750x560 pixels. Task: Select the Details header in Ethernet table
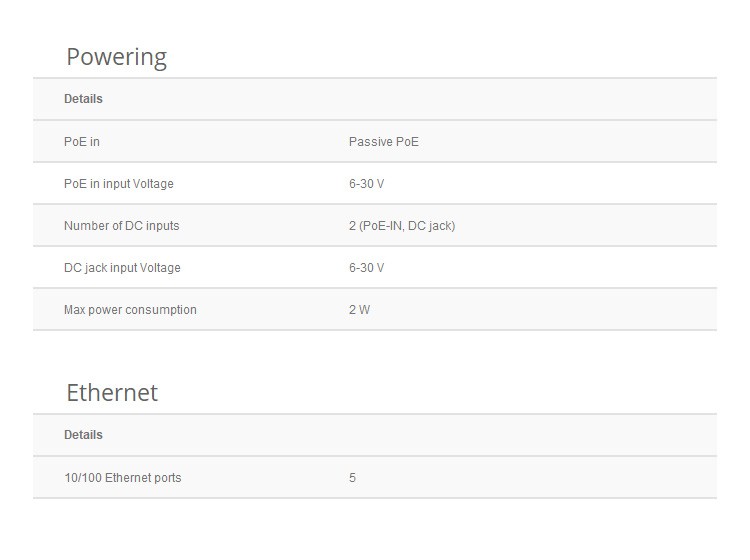[x=83, y=435]
